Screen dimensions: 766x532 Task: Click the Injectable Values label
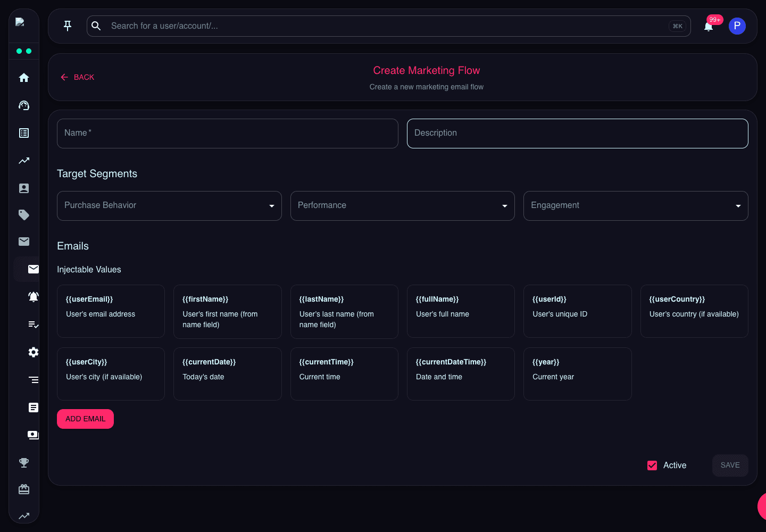[89, 270]
